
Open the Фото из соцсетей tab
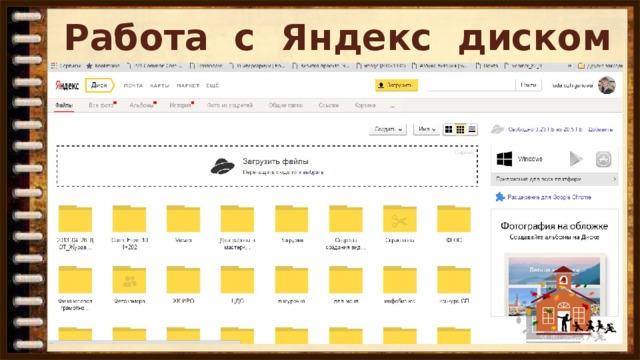(x=230, y=105)
